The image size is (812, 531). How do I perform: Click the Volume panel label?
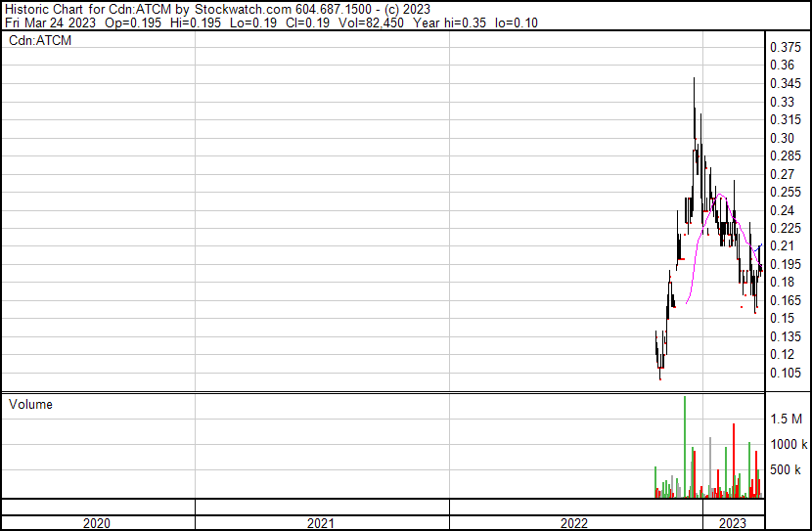click(30, 404)
